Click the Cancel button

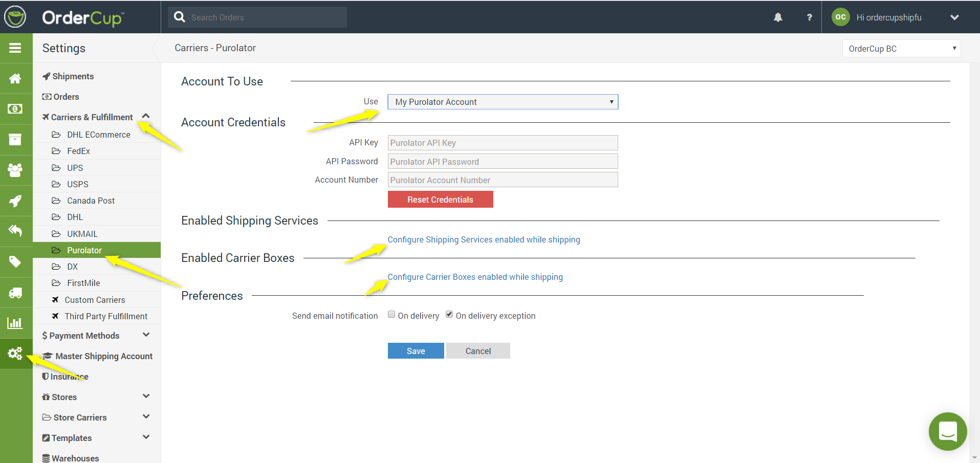pyautogui.click(x=478, y=351)
